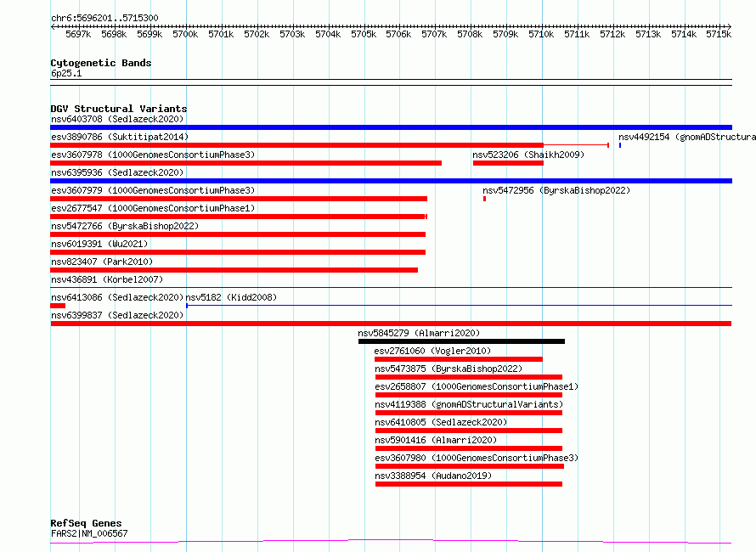The image size is (756, 552).
Task: Click the 6p25.1 cytogenetic band label
Action: (x=66, y=73)
